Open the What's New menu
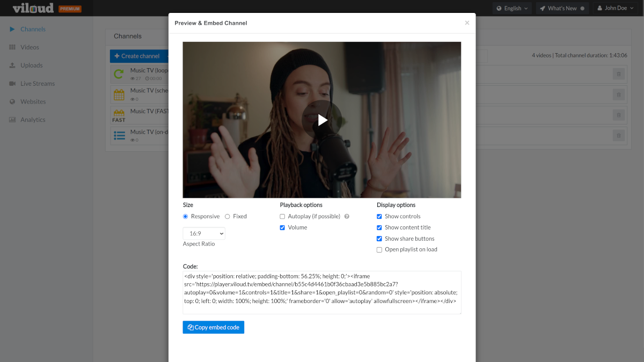The height and width of the screenshot is (362, 644). click(562, 8)
